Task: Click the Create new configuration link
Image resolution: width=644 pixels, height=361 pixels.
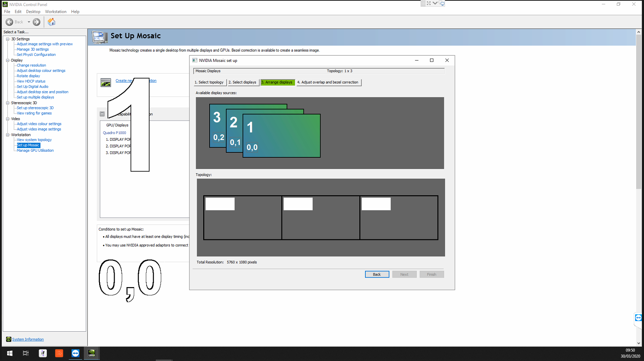Action: (136, 81)
